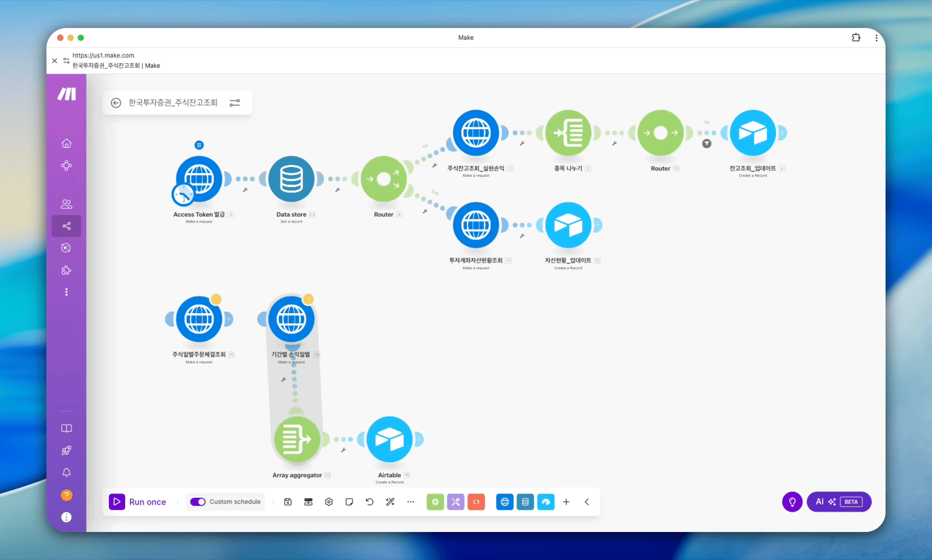932x560 pixels.
Task: Add a module after 주식일별주문체결조회
Action: click(228, 319)
